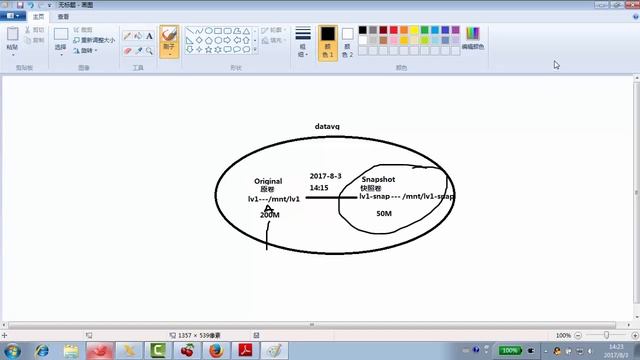Open the Paint file menu button
This screenshot has height=360, width=640.
(13, 16)
